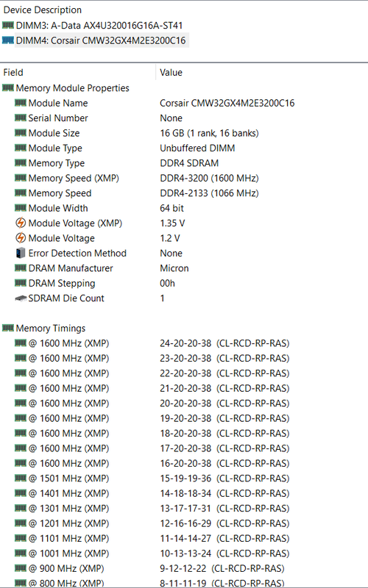Click the Module Type row icon
This screenshot has height=588, width=368.
click(21, 148)
